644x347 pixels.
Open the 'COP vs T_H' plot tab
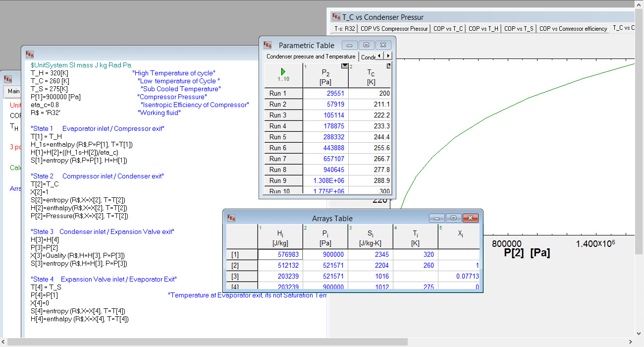pyautogui.click(x=483, y=29)
